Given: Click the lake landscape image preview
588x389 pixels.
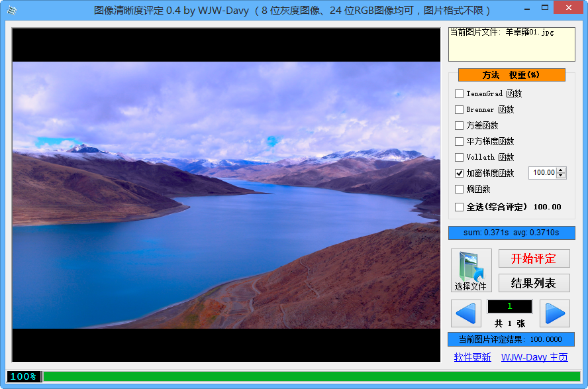Looking at the screenshot, I should [x=226, y=195].
